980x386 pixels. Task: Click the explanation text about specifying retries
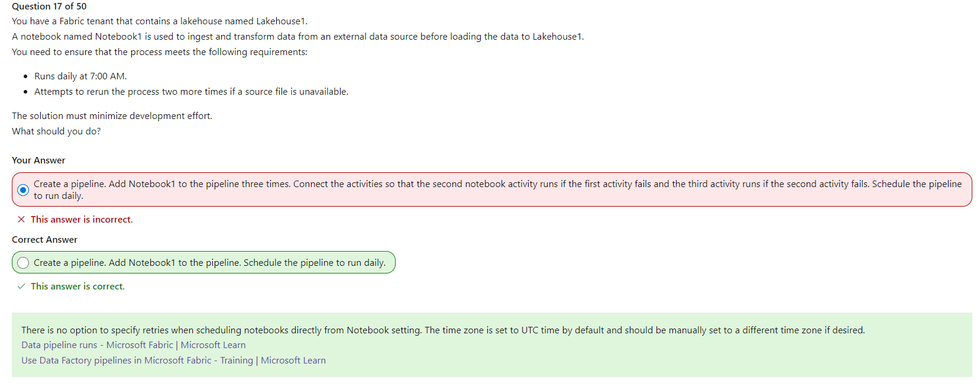pyautogui.click(x=442, y=330)
